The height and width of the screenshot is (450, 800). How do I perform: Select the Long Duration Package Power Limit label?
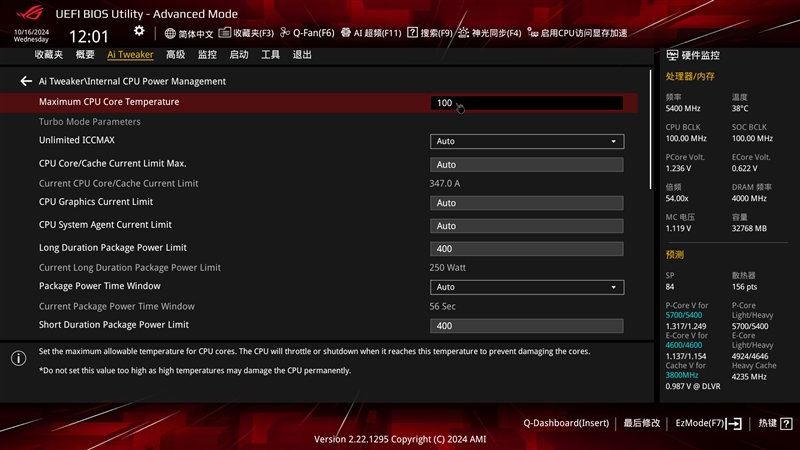coord(112,247)
